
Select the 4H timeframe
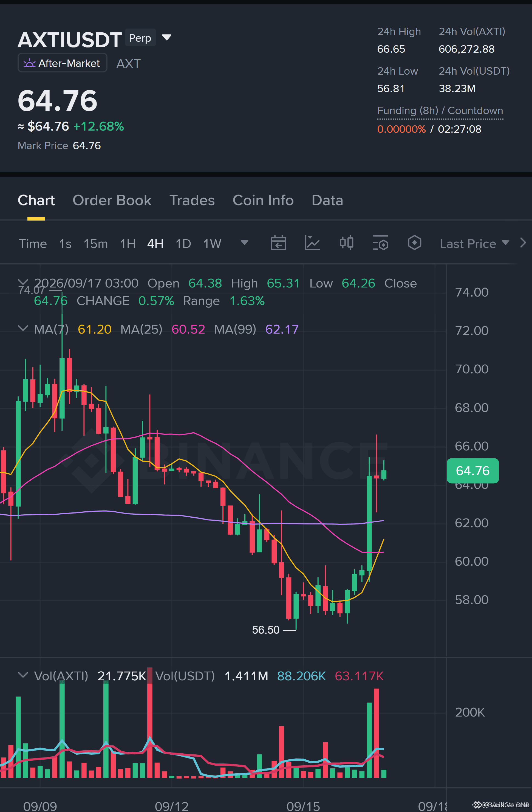tap(155, 244)
